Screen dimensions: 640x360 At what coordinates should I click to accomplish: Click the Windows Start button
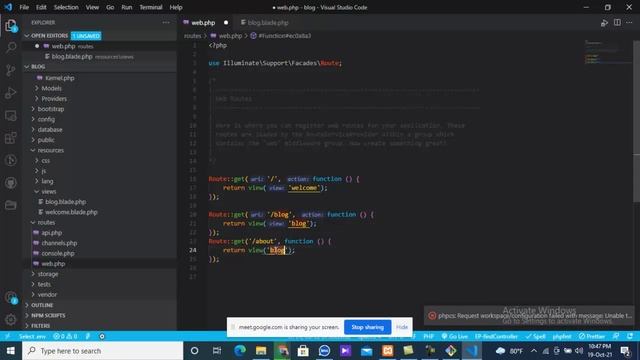11,351
